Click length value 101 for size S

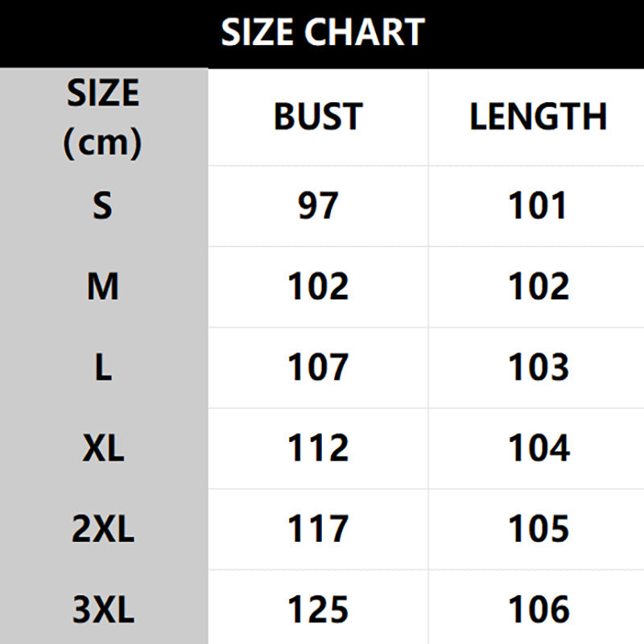(538, 206)
